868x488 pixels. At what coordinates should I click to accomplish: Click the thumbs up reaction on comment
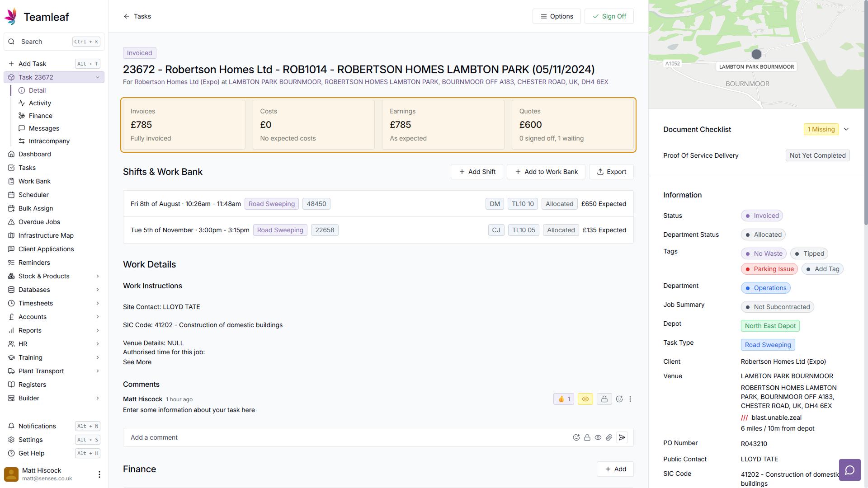pos(564,399)
